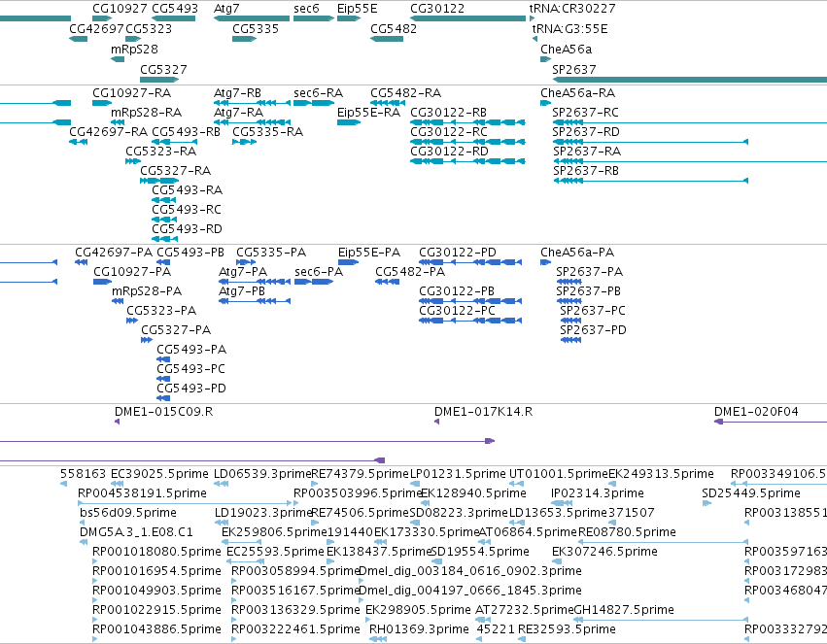The image size is (827, 644).
Task: Select transcript SP2637-RD label
Action: click(x=586, y=132)
